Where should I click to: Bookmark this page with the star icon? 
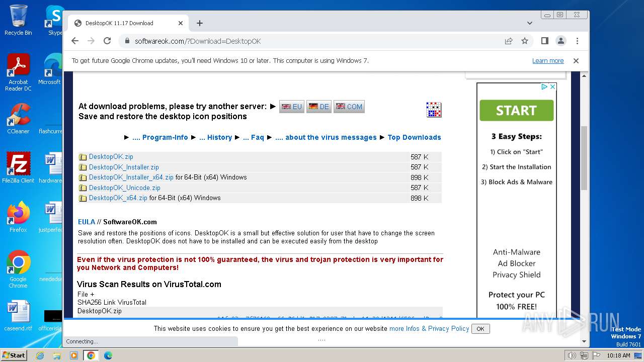click(x=525, y=41)
